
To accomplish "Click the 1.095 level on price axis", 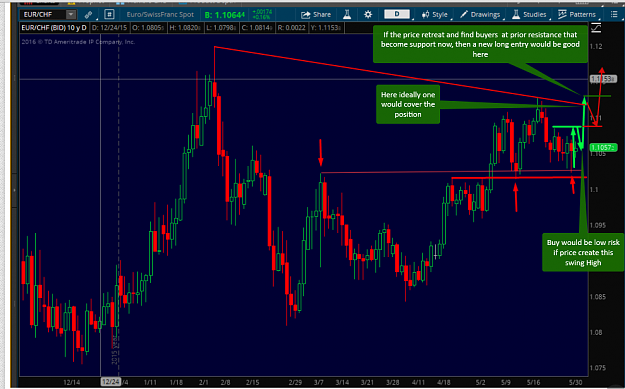I will coord(598,225).
